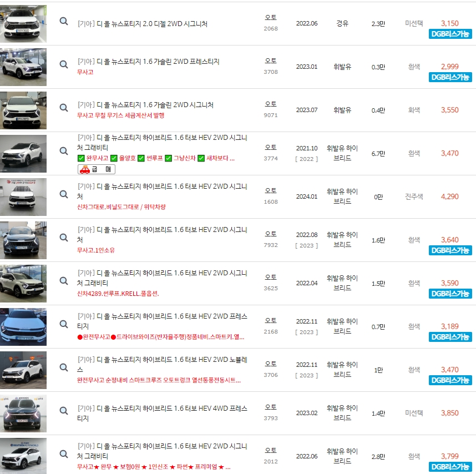The width and height of the screenshot is (476, 474).
Task: Click the green checkbox before 완무사고
Action: click(x=81, y=158)
